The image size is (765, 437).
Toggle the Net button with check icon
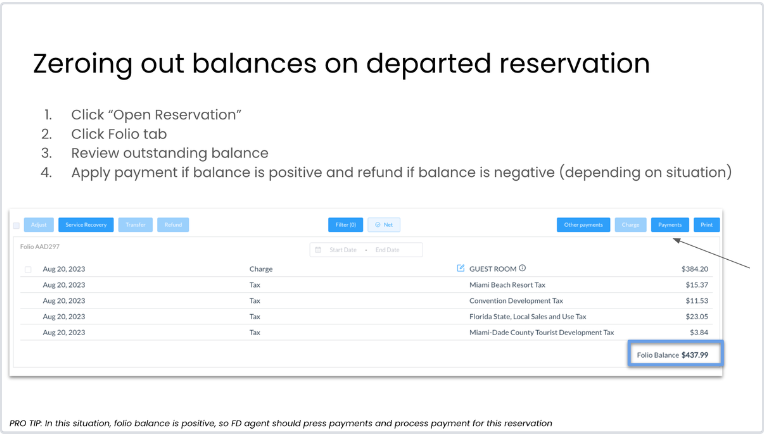pyautogui.click(x=383, y=225)
